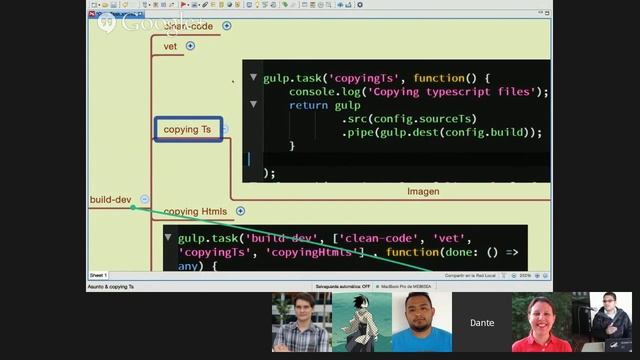Click the black gear icon at toolbar end
Image resolution: width=640 pixels, height=360 pixels.
[x=360, y=5]
